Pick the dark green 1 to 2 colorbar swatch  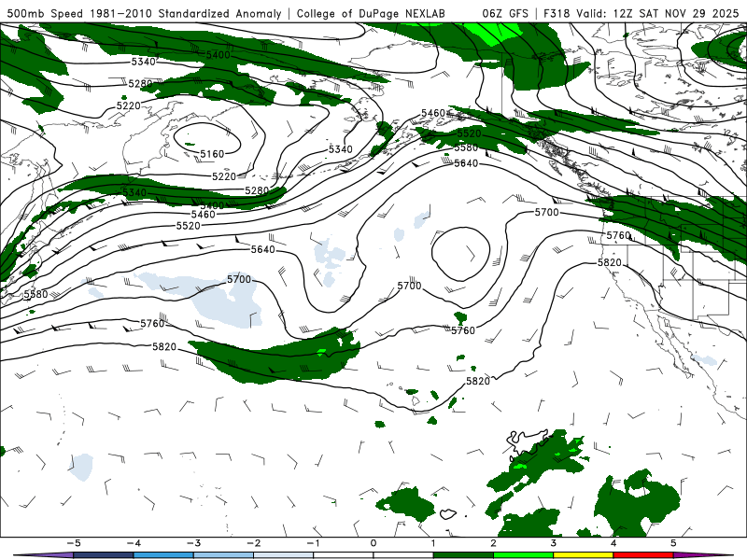point(463,555)
